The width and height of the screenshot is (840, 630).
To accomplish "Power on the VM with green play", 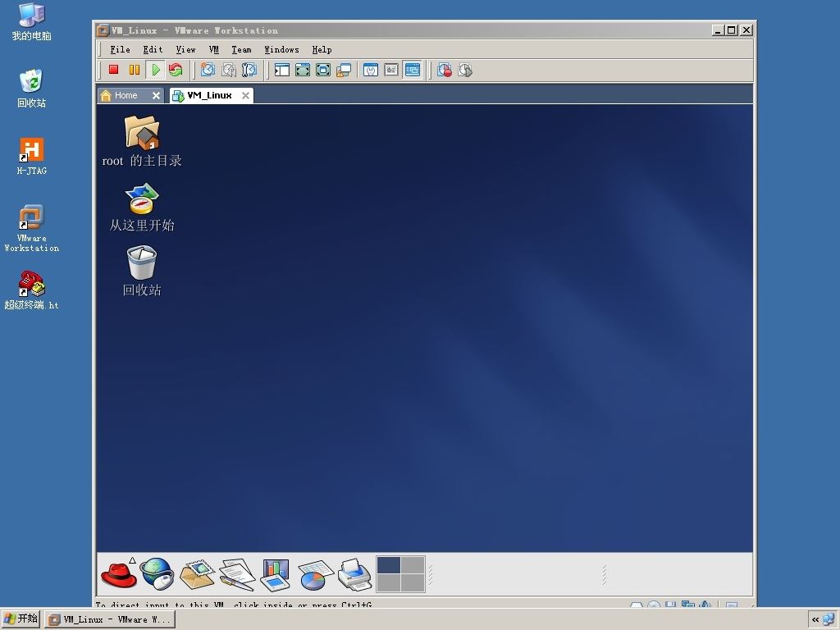I will (155, 70).
